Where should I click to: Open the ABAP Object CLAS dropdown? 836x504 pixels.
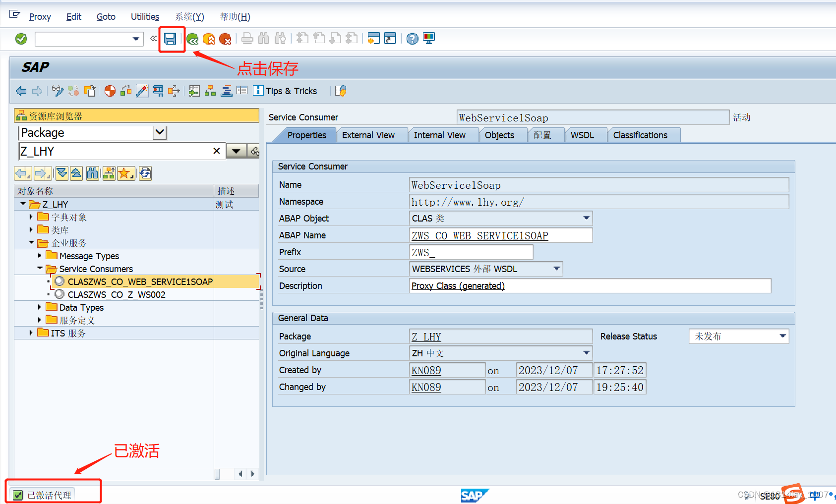pos(586,218)
